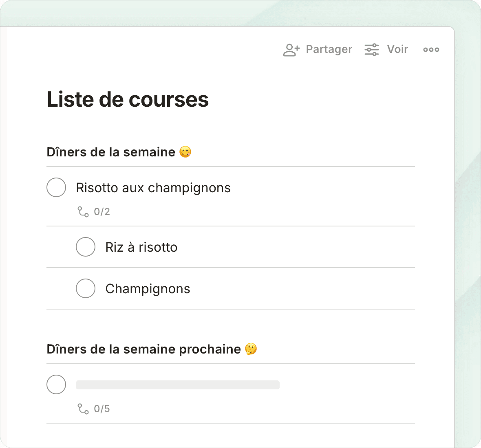Click the add-person Partager icon

point(291,50)
